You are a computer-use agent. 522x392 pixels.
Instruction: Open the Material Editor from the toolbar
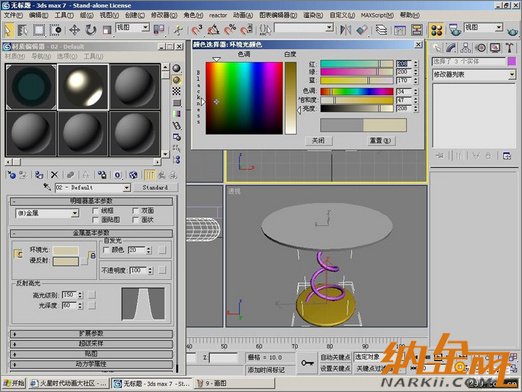437,30
